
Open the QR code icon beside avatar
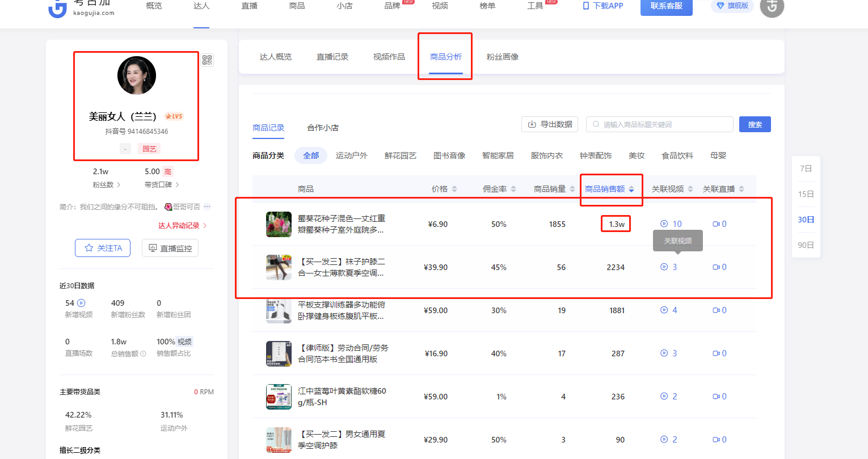pyautogui.click(x=207, y=60)
